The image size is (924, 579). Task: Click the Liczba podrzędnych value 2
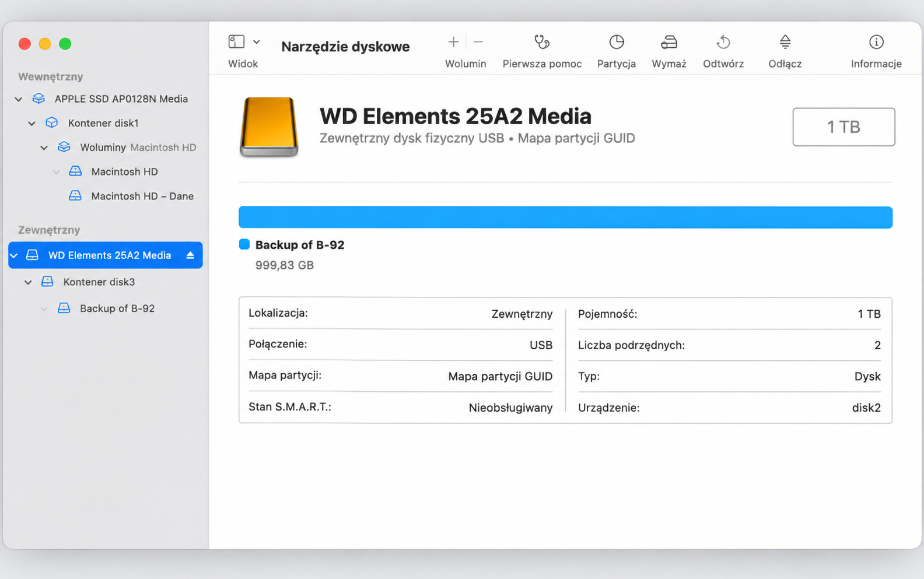[877, 345]
